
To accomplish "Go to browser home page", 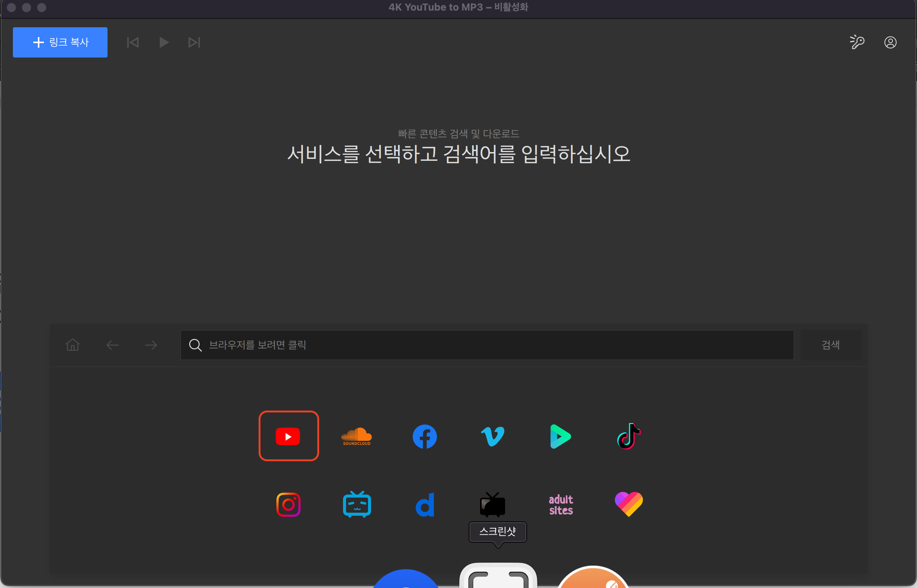I will click(x=73, y=345).
